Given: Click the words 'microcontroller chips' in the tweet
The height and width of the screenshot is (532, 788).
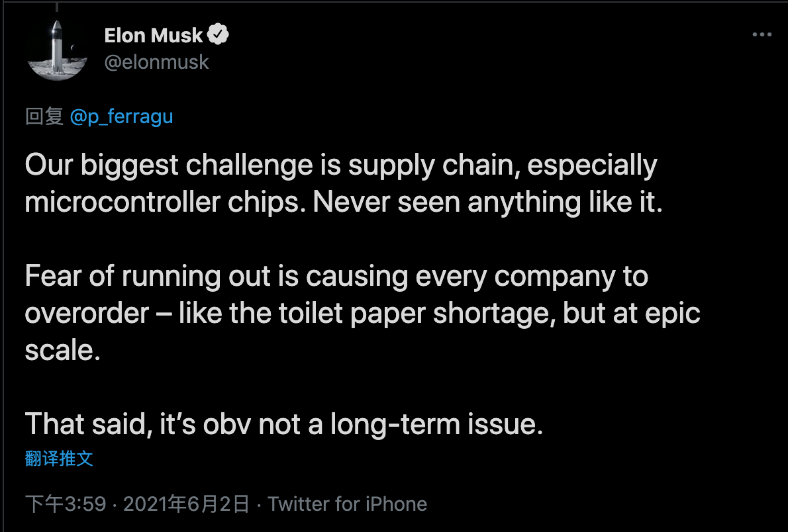Looking at the screenshot, I should click(166, 202).
